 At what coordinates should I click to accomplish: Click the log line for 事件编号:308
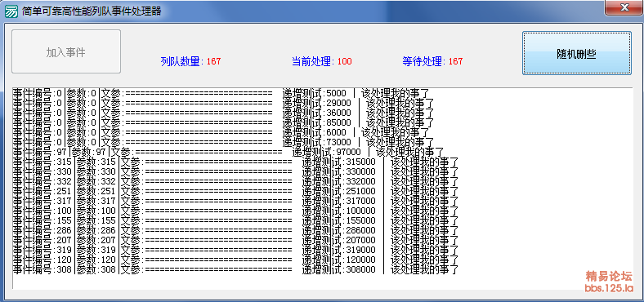click(235, 270)
